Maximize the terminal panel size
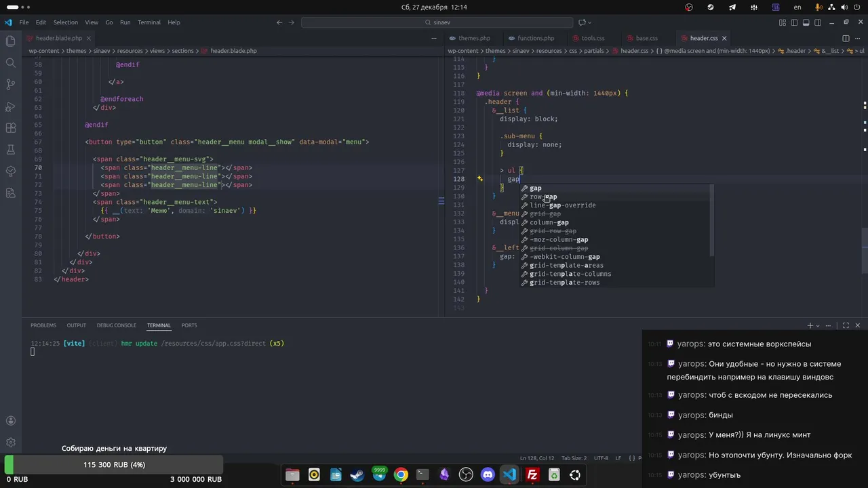Image resolution: width=868 pixels, height=488 pixels. [x=846, y=325]
